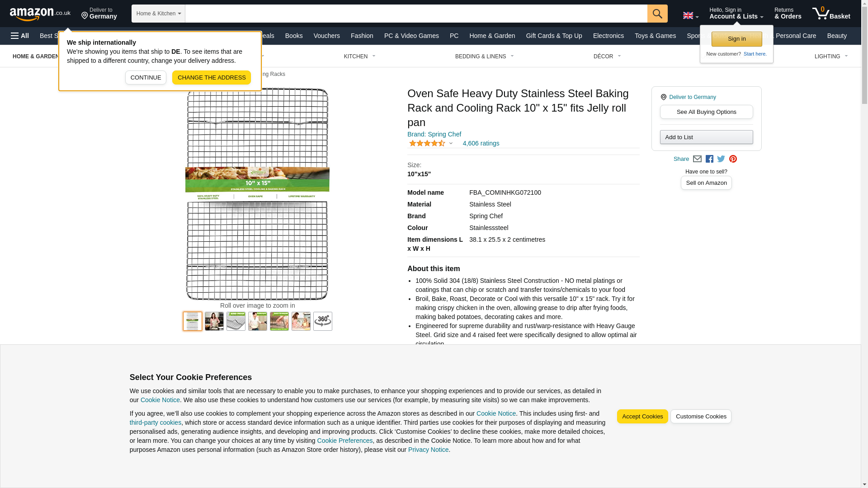
Task: Share the product on Pinterest
Action: (x=733, y=159)
